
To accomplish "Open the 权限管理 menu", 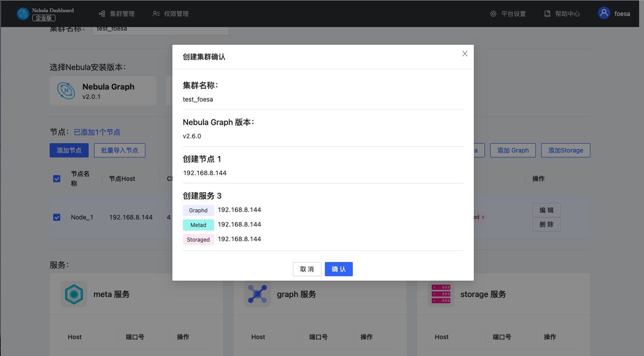I will [171, 14].
